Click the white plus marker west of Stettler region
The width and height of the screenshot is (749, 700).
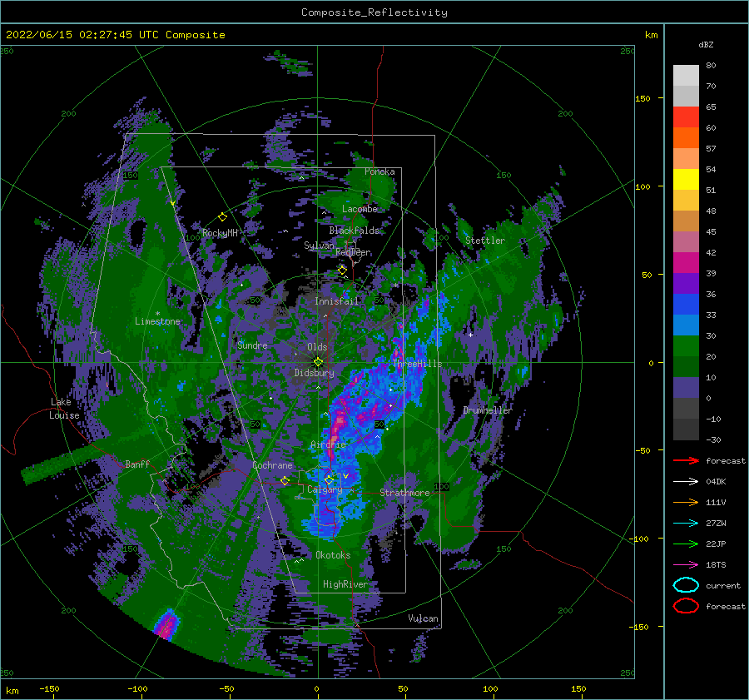click(x=470, y=335)
